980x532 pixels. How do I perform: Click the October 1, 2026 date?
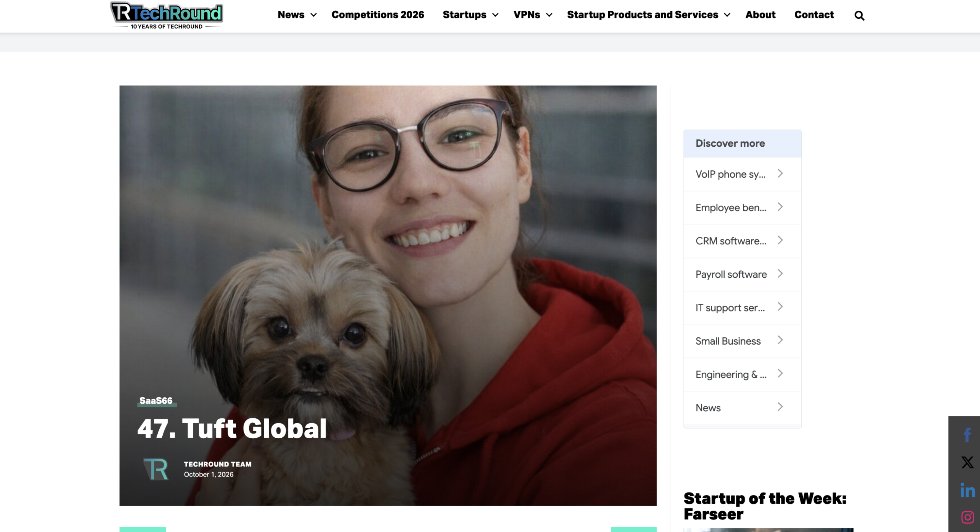pos(208,474)
